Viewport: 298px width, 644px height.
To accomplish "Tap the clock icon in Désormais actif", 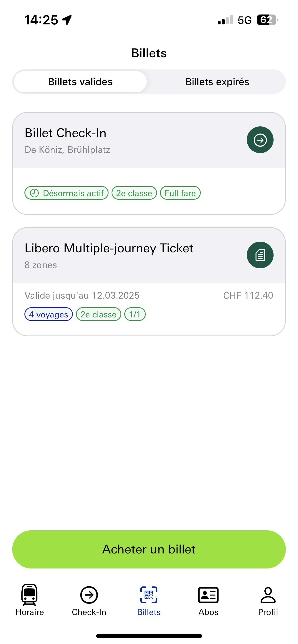I will click(x=34, y=193).
